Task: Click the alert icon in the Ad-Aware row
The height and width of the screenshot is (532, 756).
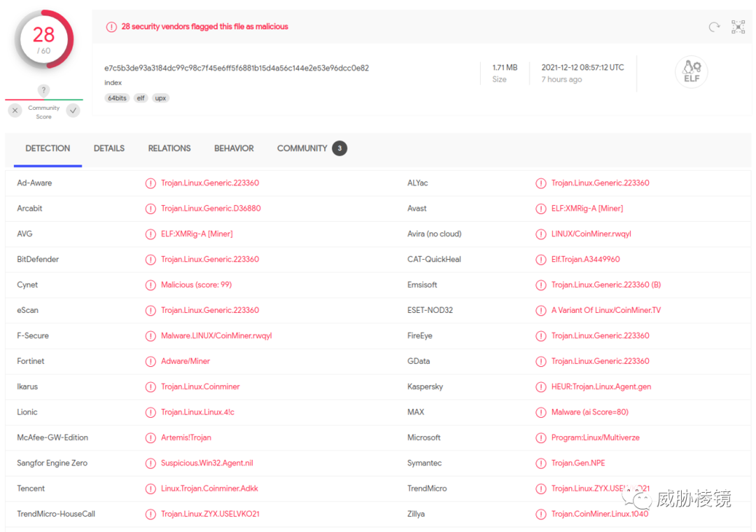Action: coord(150,183)
